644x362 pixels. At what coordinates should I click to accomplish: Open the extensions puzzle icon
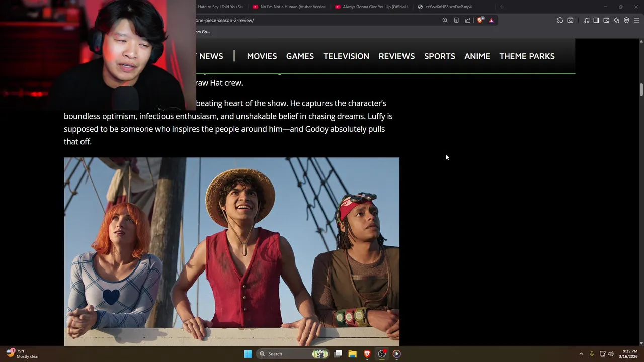pos(560,20)
